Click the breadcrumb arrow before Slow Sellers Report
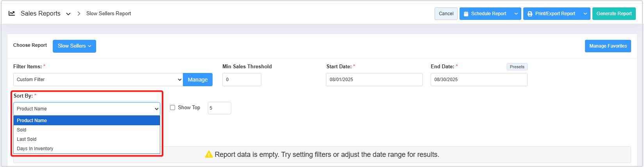This screenshot has height=167, width=644. coord(79,13)
